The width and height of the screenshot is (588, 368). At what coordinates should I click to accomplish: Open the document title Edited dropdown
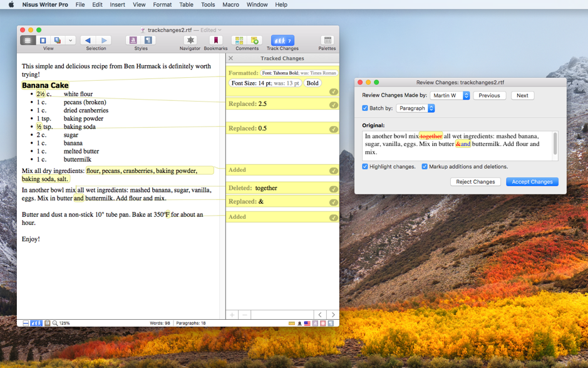click(211, 30)
